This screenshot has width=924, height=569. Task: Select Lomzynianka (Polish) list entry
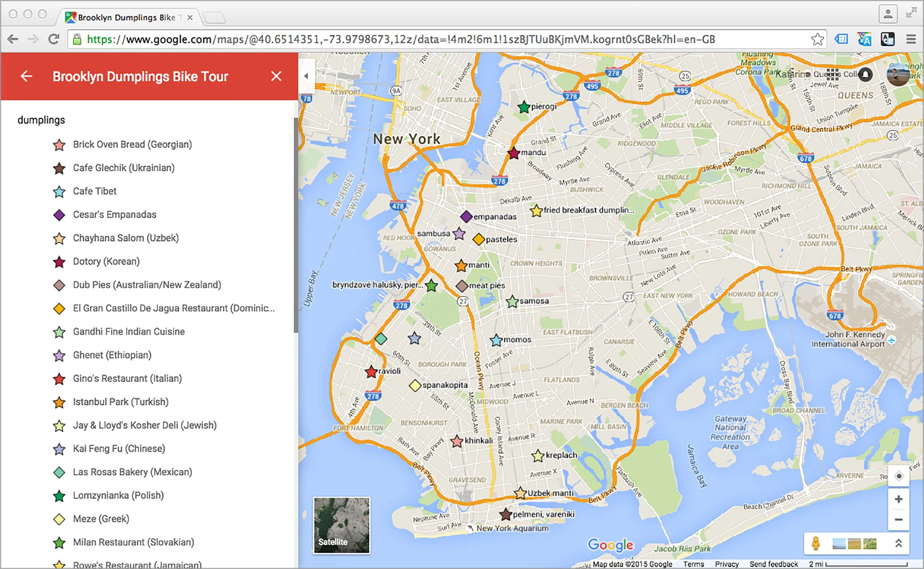point(118,495)
